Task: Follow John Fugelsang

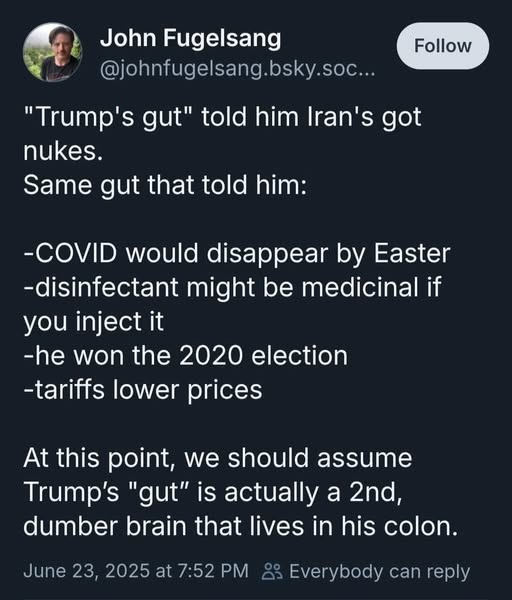Action: pos(443,46)
